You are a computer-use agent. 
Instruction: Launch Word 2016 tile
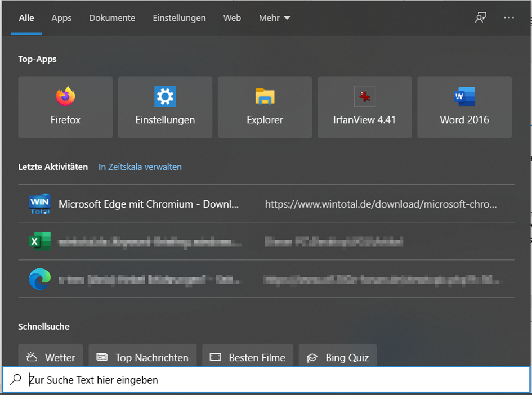pos(464,107)
